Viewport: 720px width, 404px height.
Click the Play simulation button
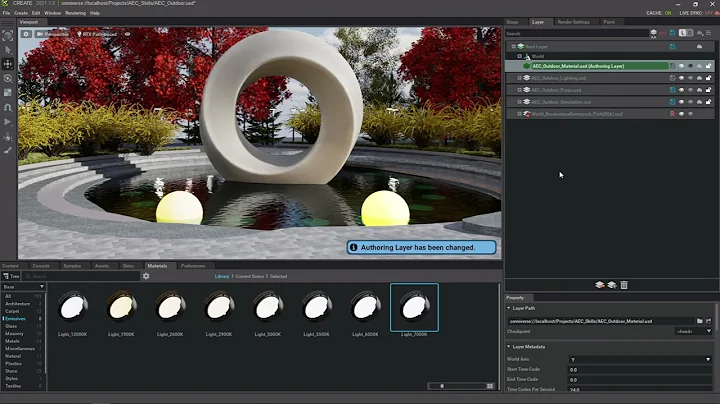8,122
